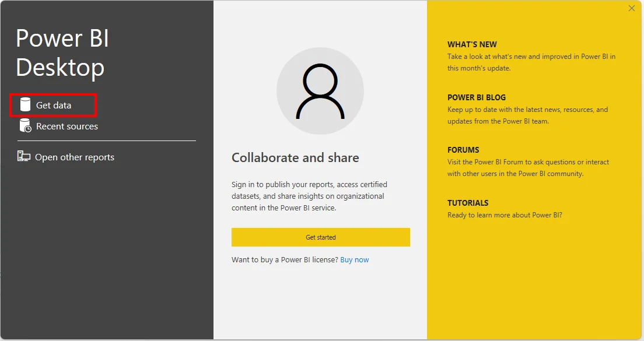Click 'Want to buy a Power BI license?' text
Image resolution: width=644 pixels, height=341 pixels.
point(285,260)
